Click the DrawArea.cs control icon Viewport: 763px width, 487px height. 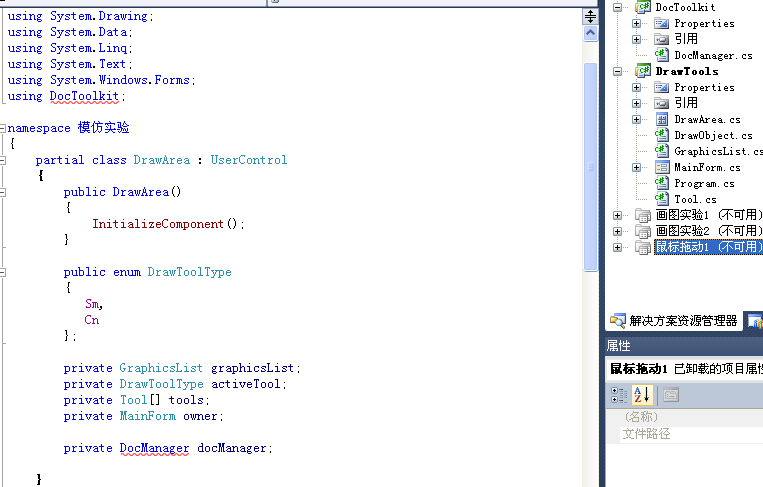click(662, 119)
